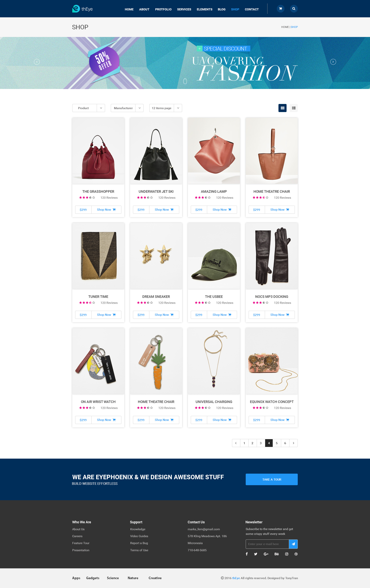Select pagination page 5

click(x=277, y=443)
